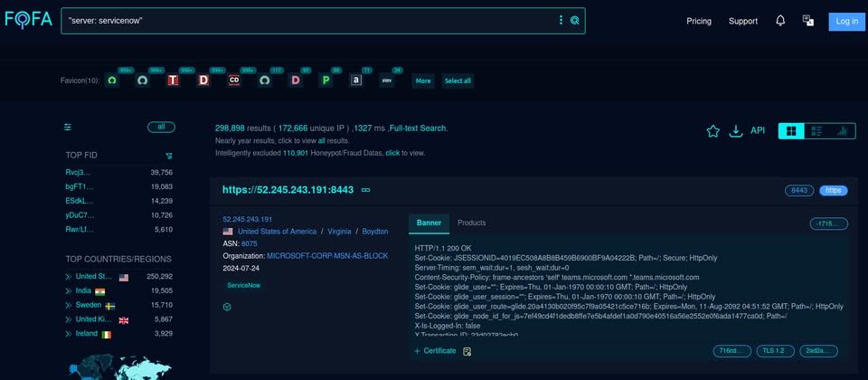868x380 pixels.
Task: Switch to the chart statistics view
Action: click(x=842, y=131)
